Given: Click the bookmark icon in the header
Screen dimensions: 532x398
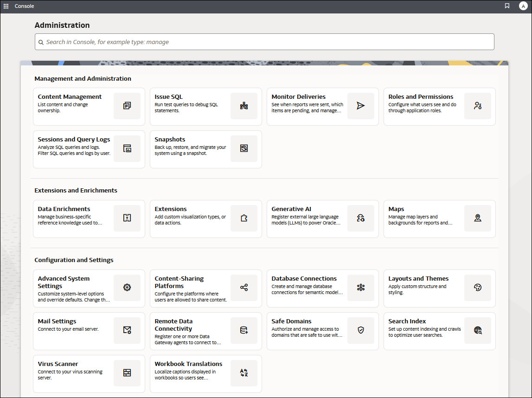Looking at the screenshot, I should (x=507, y=6).
